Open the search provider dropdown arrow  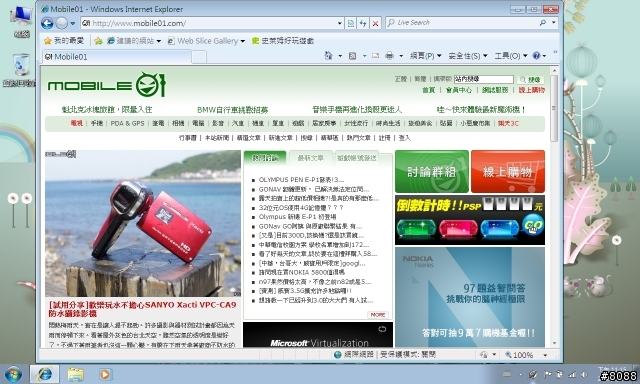554,23
